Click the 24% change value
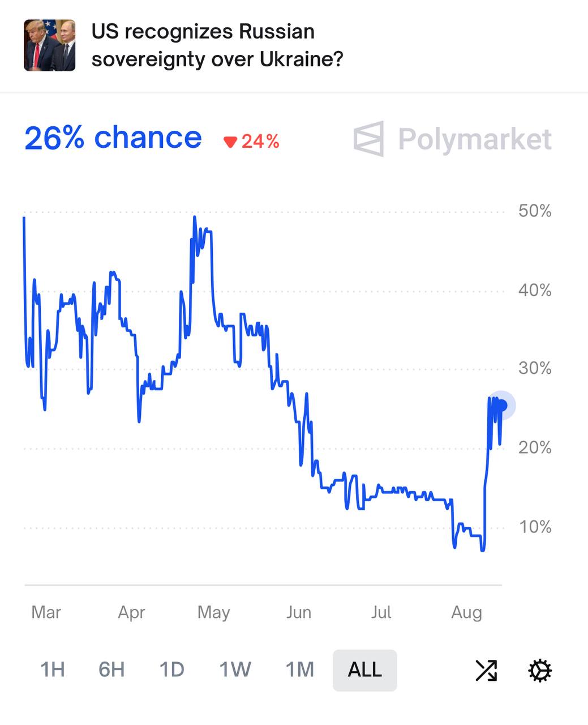 tap(260, 142)
